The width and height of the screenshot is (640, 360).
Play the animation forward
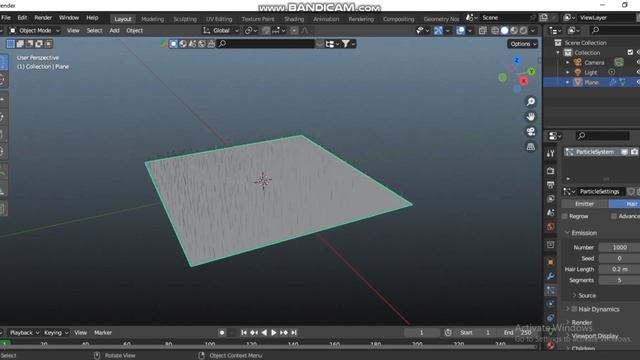point(273,333)
